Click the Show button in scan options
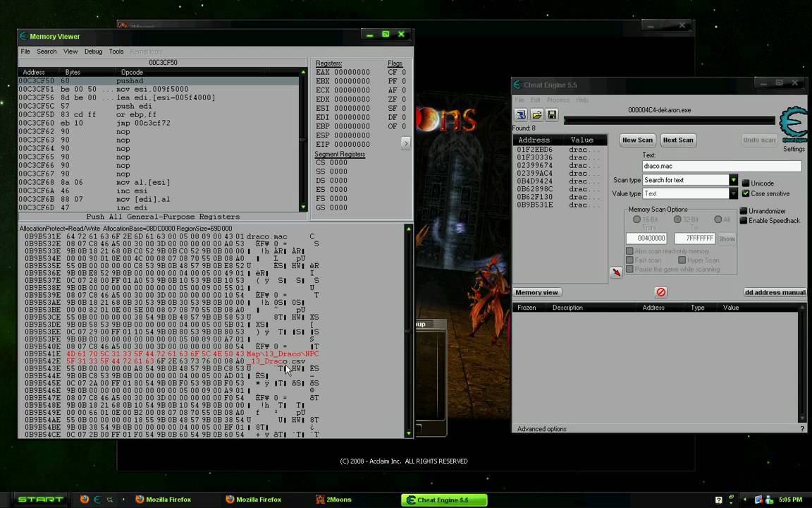812x508 pixels. [x=726, y=238]
